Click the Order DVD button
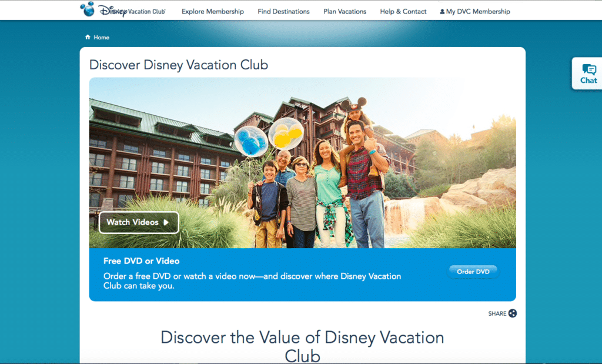This screenshot has width=602, height=364. click(473, 272)
